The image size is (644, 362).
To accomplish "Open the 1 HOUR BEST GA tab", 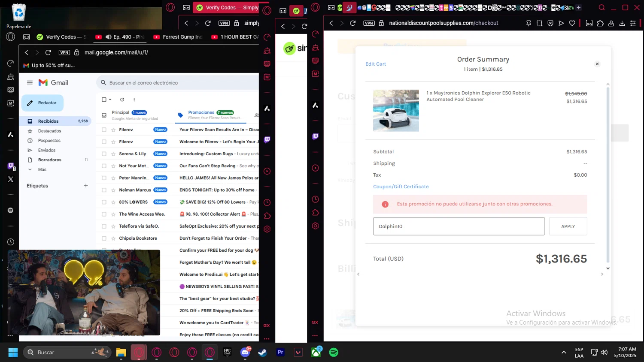I will pos(235,37).
